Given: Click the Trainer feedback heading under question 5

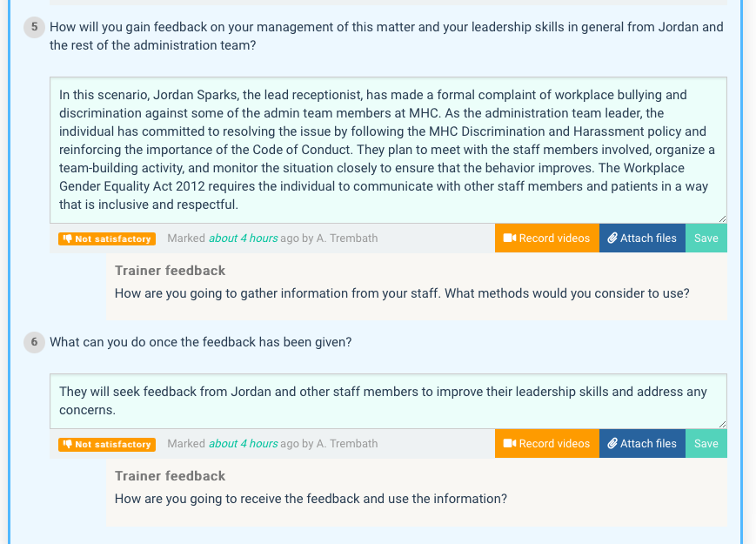Looking at the screenshot, I should (170, 271).
